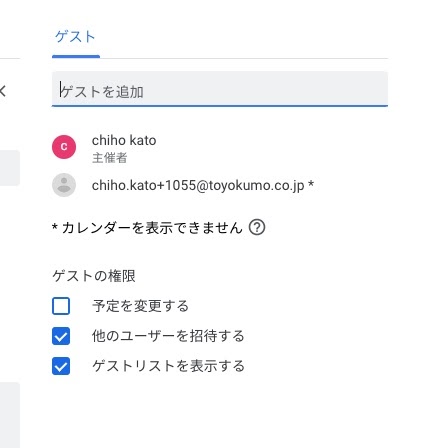Enable the 予定を変更する checkbox
The image size is (428, 448).
[x=61, y=306]
